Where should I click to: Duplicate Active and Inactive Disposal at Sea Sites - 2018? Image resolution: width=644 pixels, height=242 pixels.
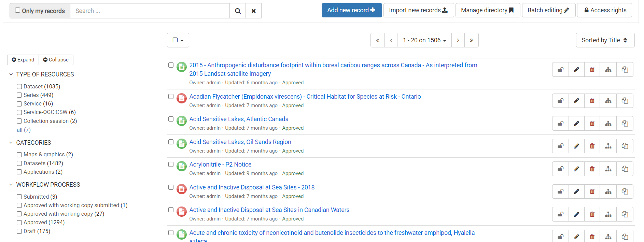[x=625, y=191]
